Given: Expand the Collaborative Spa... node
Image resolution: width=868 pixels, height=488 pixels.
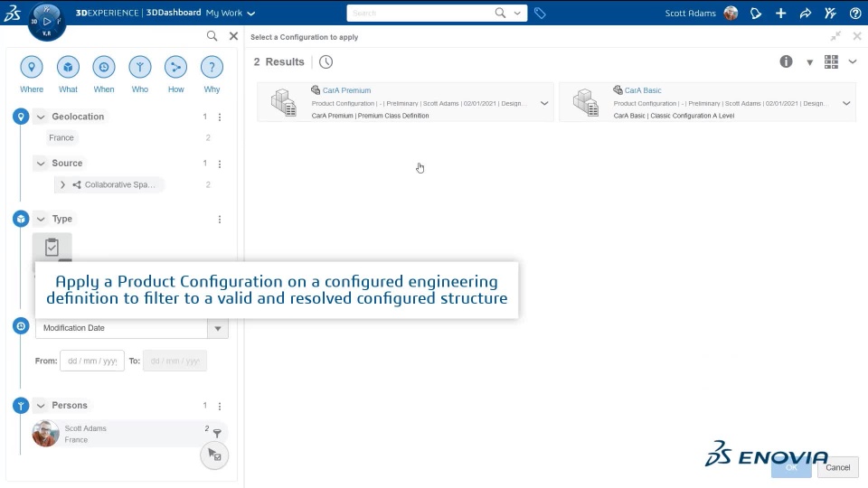Looking at the screenshot, I should coord(62,184).
